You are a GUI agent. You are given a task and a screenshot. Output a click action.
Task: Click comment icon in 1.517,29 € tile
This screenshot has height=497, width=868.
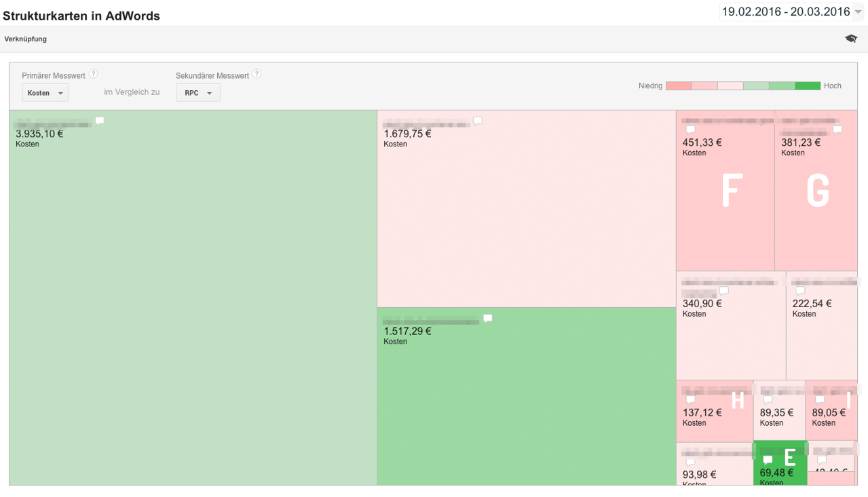click(x=487, y=318)
